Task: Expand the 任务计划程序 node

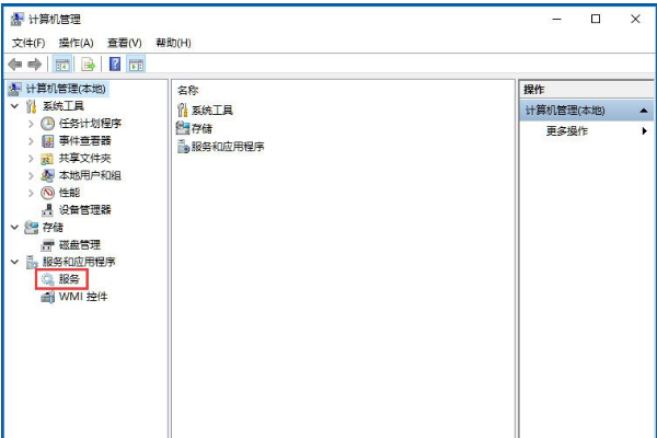Action: 31,124
